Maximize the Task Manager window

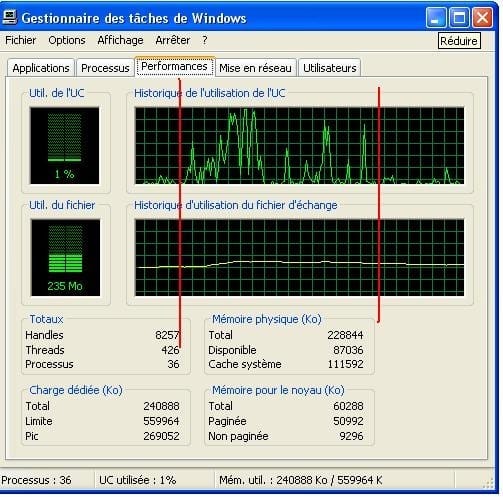click(x=459, y=18)
